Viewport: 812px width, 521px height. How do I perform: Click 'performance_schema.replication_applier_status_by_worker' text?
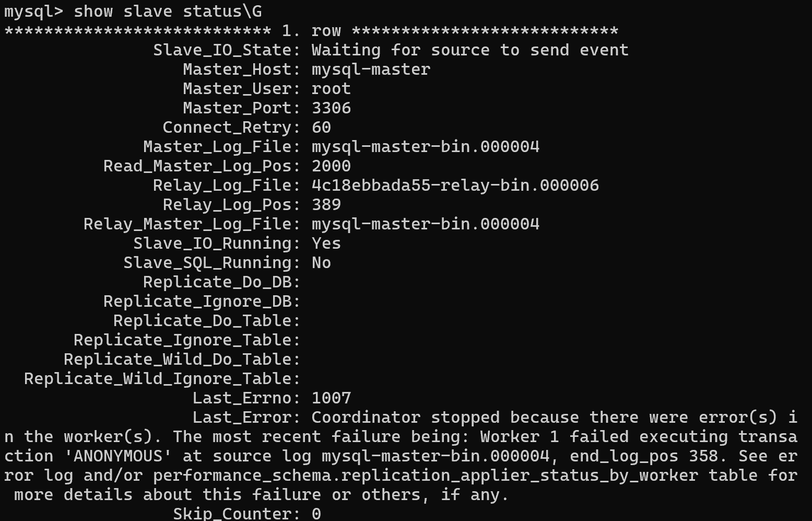click(426, 476)
